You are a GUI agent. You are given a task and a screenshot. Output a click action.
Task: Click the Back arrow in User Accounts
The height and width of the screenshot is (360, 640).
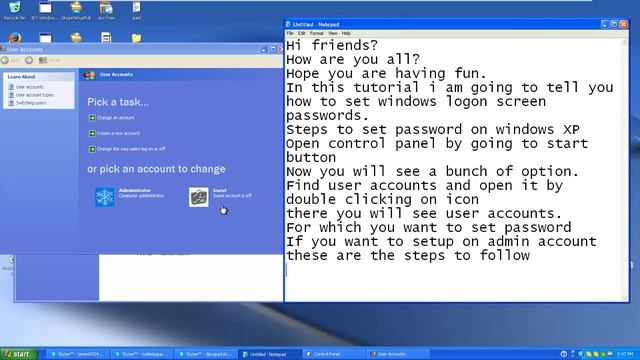click(x=5, y=60)
